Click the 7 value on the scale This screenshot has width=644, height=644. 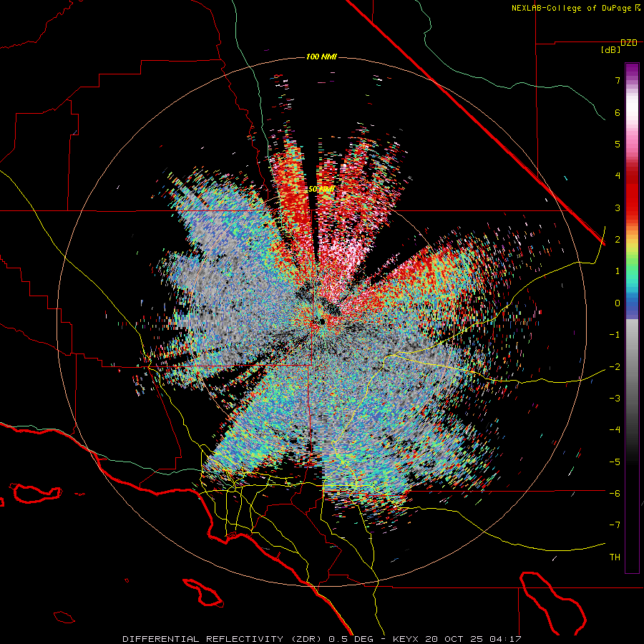(x=618, y=80)
